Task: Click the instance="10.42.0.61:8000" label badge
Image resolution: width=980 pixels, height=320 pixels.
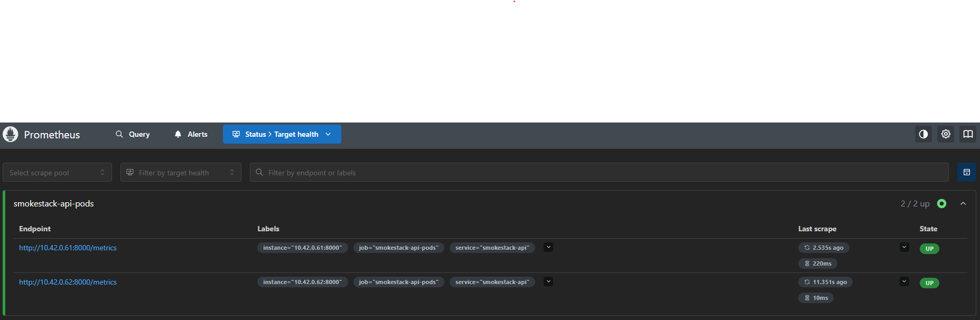Action: tap(303, 248)
